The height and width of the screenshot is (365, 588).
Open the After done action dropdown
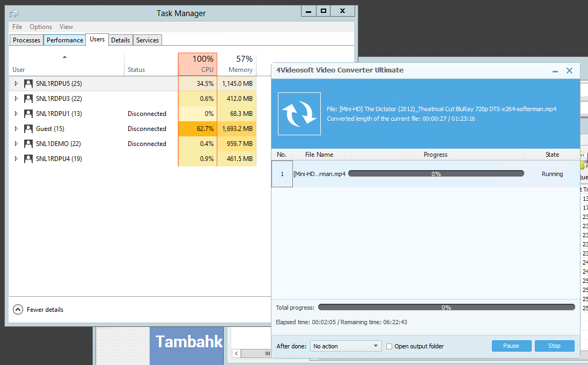pos(346,346)
